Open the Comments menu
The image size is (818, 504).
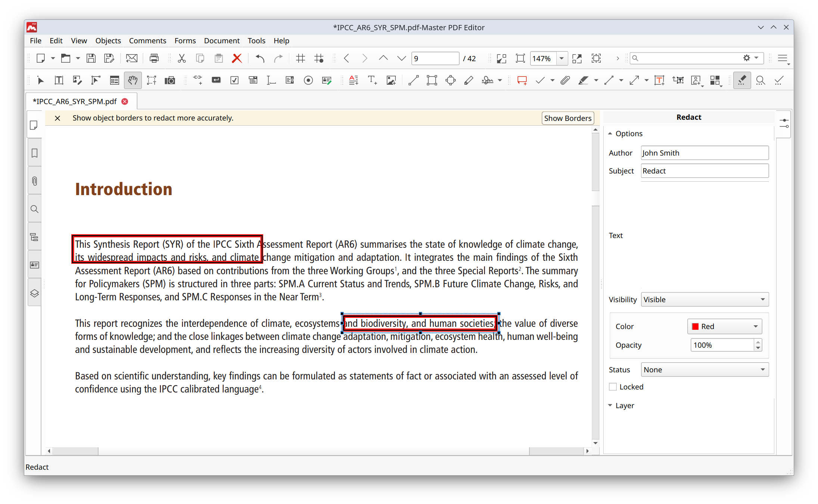[x=147, y=41]
